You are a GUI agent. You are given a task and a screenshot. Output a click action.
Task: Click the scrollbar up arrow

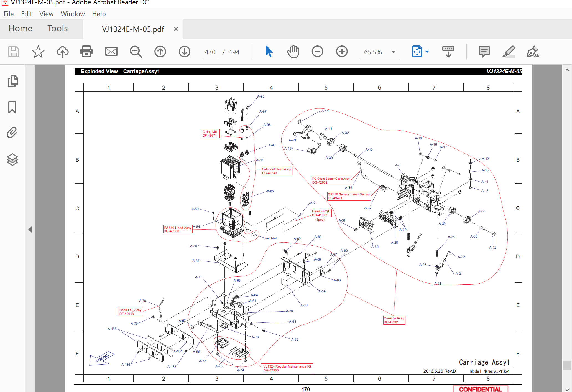(x=567, y=70)
